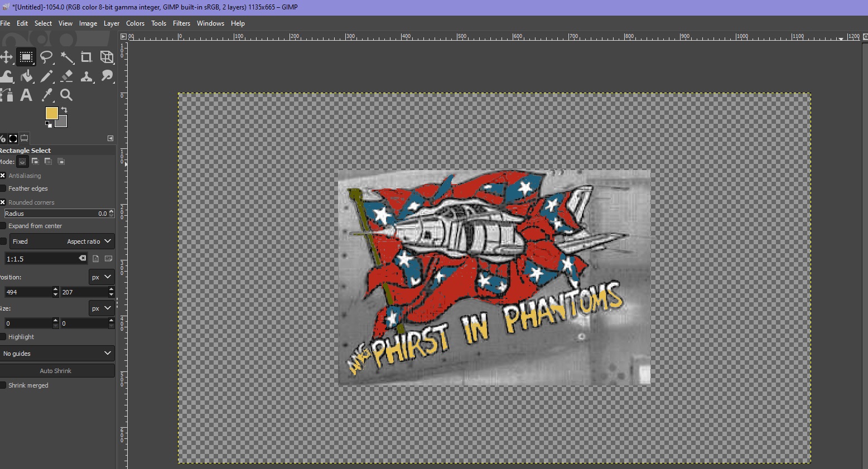Select the Unified Transform tool

[x=107, y=57]
